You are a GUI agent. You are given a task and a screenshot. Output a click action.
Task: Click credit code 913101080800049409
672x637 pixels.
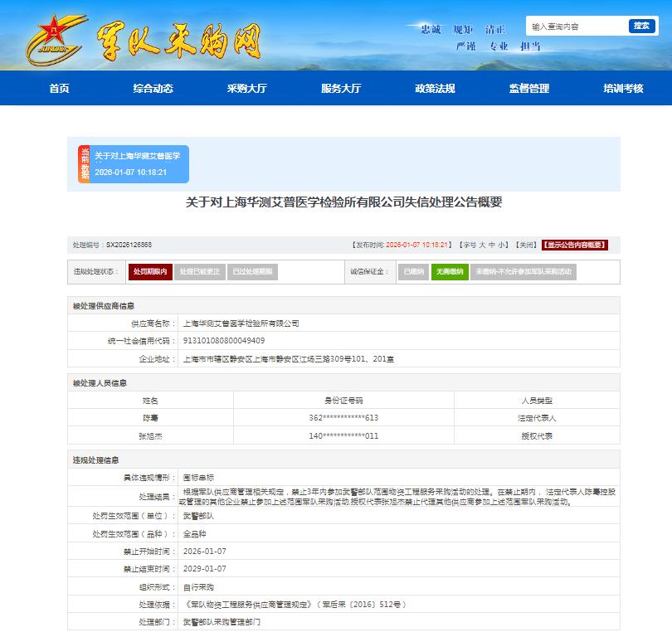[x=224, y=341]
